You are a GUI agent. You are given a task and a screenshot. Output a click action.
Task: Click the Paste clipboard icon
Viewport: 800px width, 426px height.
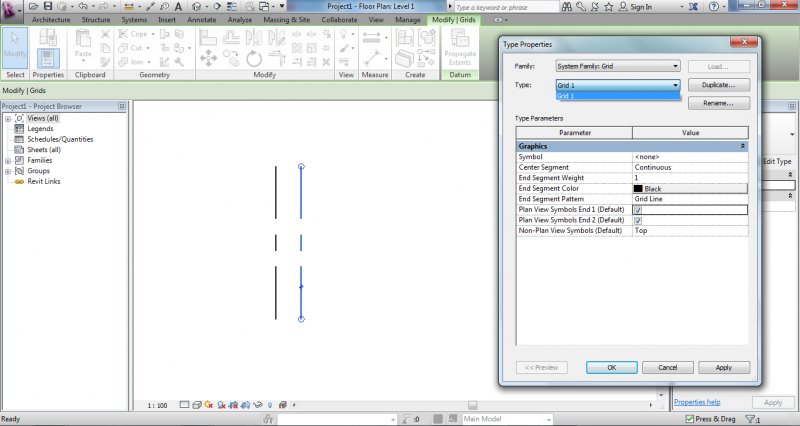(x=83, y=38)
